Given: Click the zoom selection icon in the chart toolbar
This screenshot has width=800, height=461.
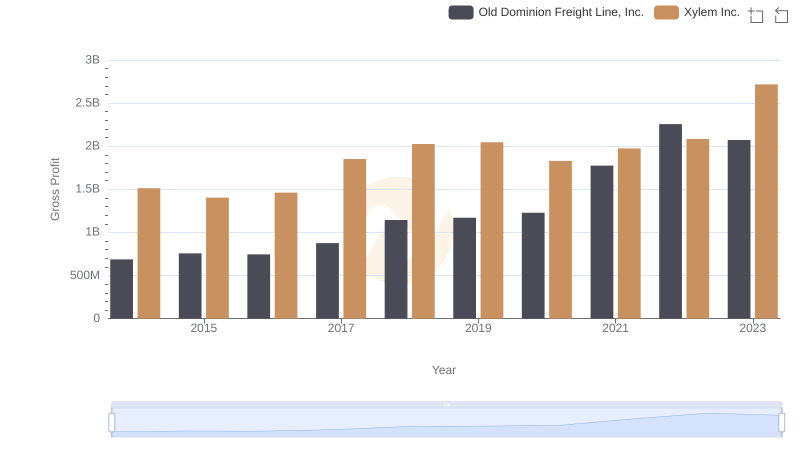Looking at the screenshot, I should tap(756, 15).
